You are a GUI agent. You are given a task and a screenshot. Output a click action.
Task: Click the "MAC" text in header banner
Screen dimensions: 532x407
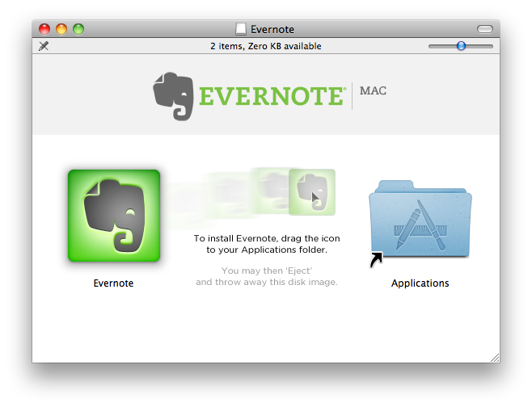pyautogui.click(x=373, y=90)
